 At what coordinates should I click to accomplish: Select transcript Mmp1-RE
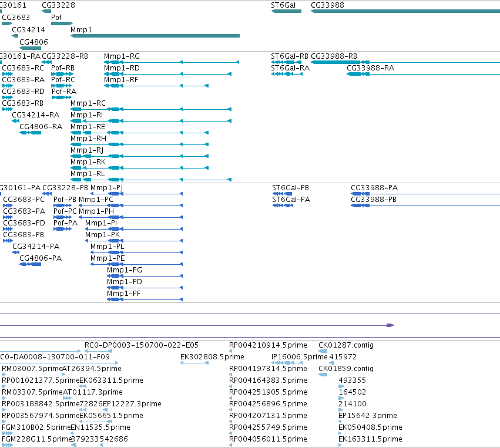(x=88, y=127)
